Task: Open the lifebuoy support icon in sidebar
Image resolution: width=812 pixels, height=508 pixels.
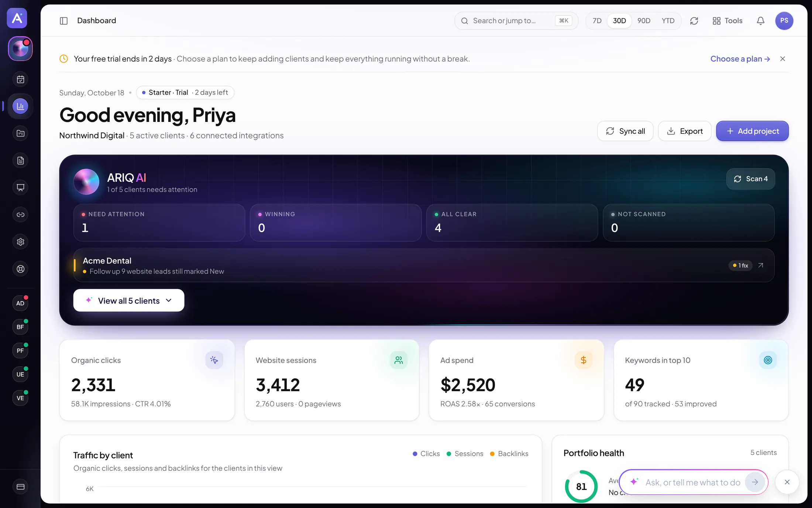Action: [x=20, y=269]
